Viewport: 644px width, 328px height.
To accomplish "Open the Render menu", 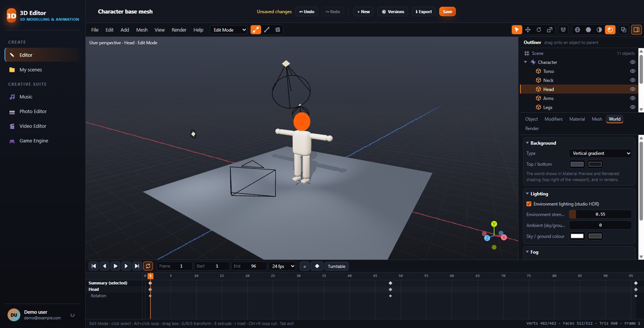I will click(179, 30).
